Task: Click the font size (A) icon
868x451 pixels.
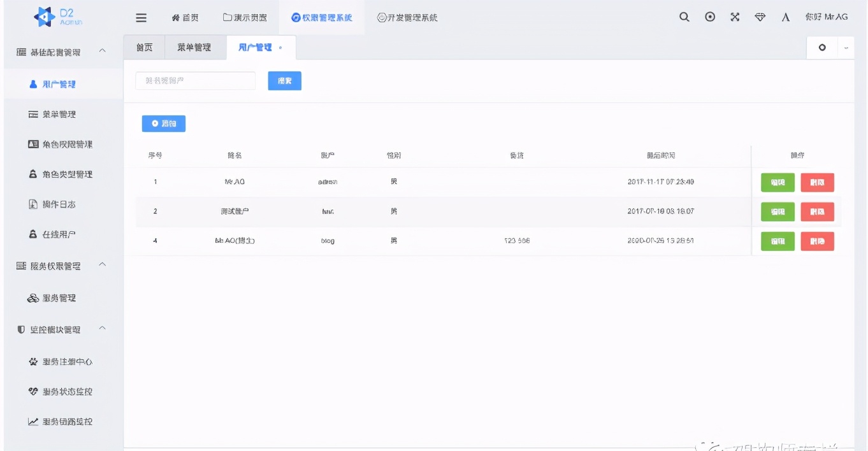Action: (x=785, y=17)
